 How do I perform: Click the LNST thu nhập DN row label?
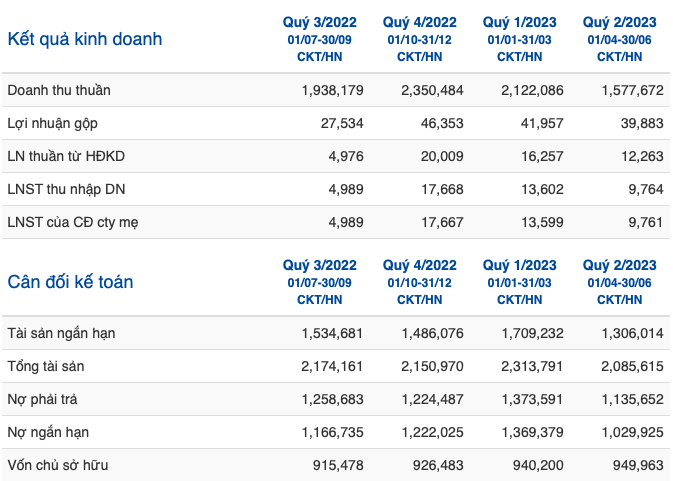pyautogui.click(x=67, y=189)
